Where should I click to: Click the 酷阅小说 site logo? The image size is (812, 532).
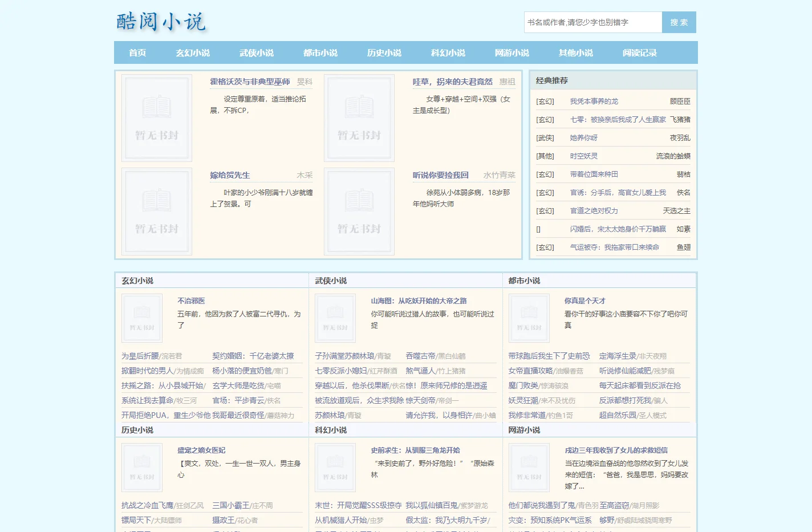coord(161,22)
